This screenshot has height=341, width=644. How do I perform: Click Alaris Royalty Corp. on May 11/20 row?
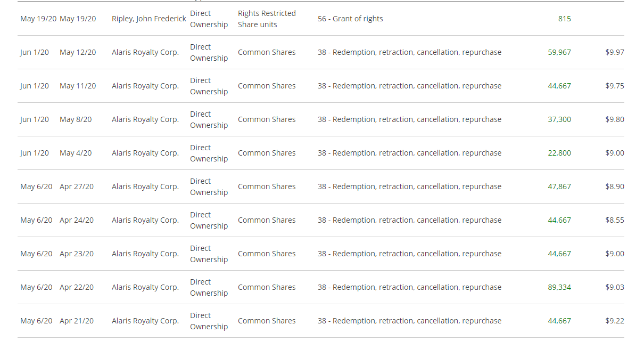point(145,86)
